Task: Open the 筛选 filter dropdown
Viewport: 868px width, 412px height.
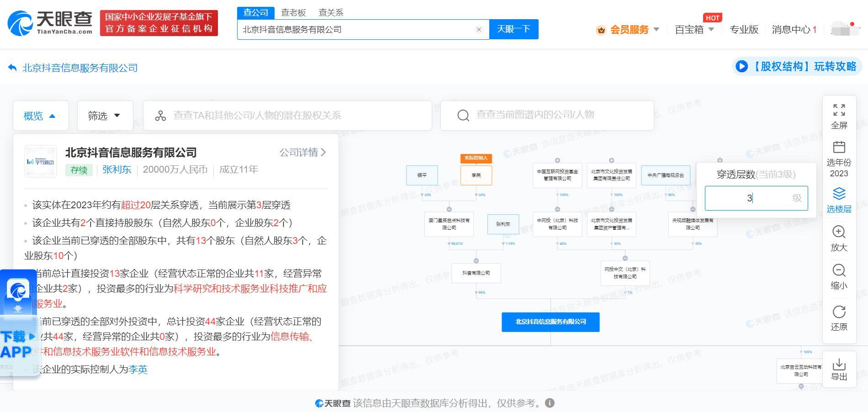Action: coord(105,116)
